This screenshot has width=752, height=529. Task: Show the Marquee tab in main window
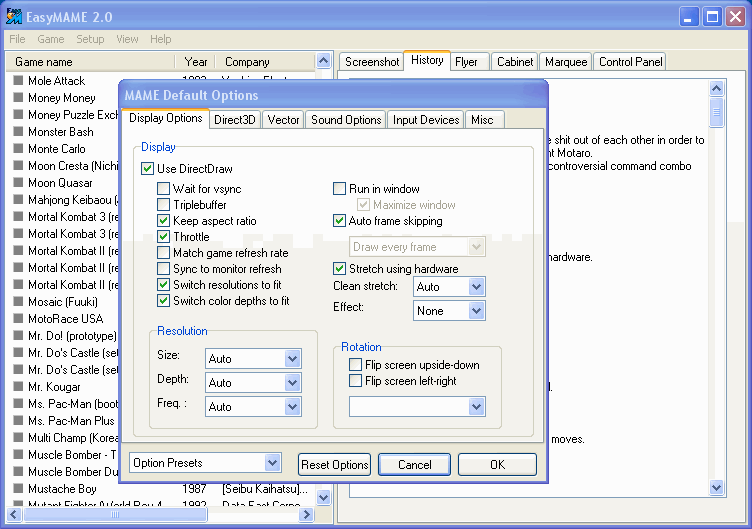(566, 62)
